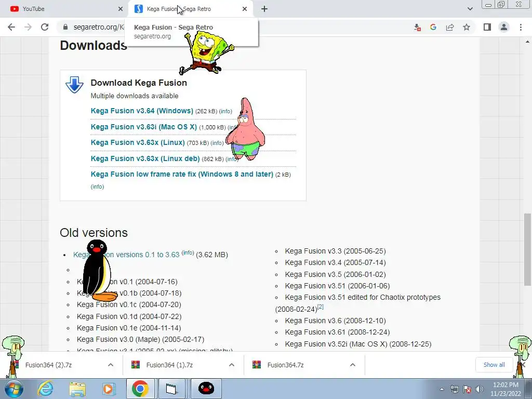The image size is (532, 399).
Task: Open info superscript beside versions 0.1 to 3.63
Action: tap(188, 253)
